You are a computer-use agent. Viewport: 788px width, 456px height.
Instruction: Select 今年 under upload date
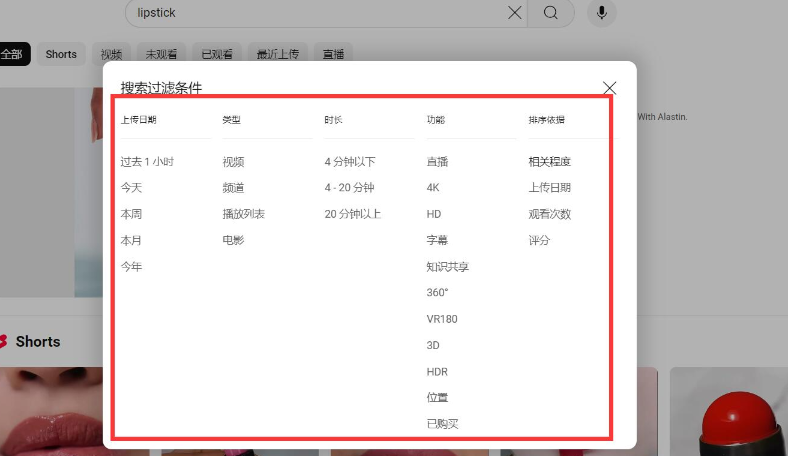point(132,267)
